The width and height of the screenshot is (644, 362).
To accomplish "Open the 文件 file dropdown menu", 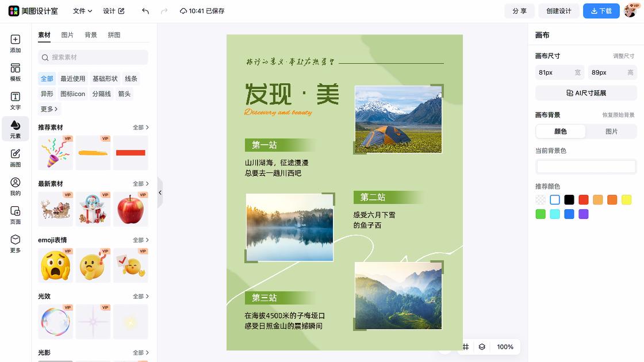I will (82, 11).
